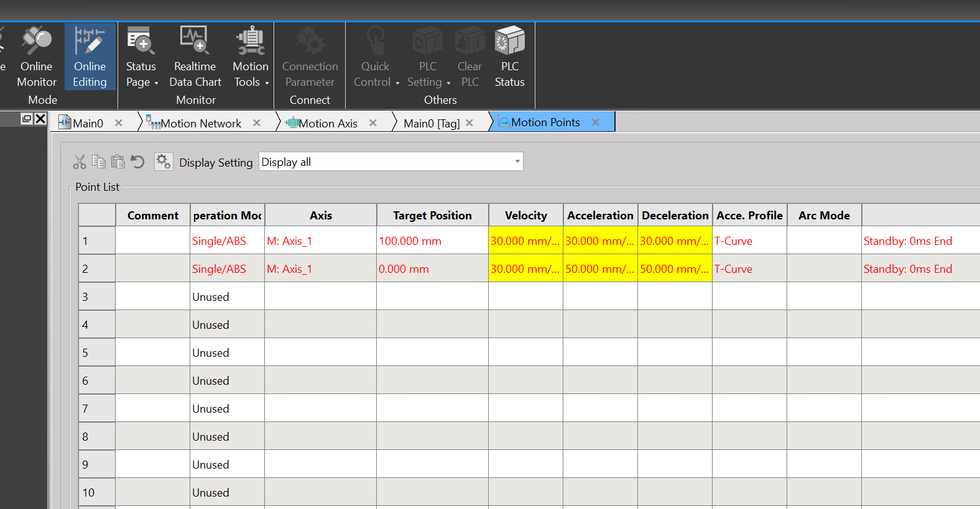Switch to the Motion Network tab

(200, 123)
